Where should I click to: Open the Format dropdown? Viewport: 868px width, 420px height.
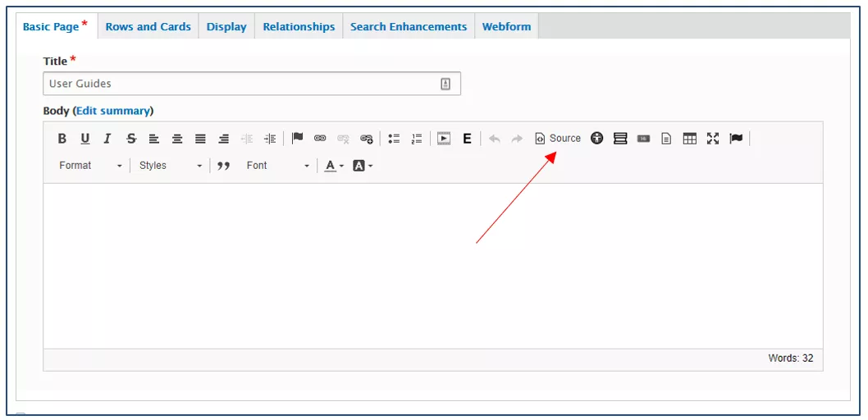(x=91, y=166)
